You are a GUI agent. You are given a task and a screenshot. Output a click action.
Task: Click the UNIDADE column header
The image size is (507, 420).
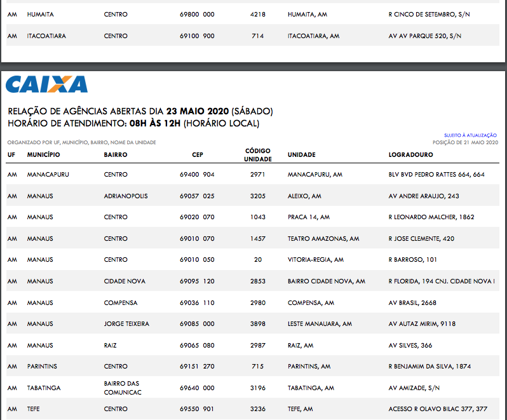[301, 155]
